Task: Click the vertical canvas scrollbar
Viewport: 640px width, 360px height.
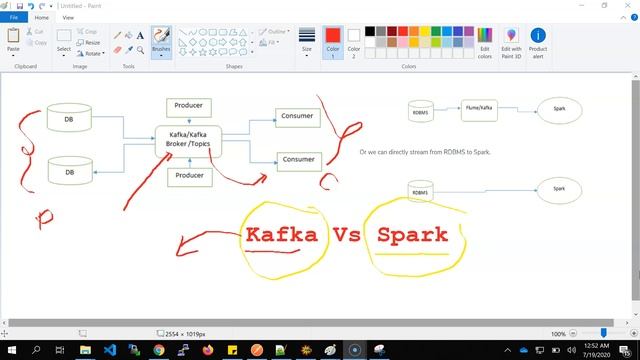Action: 636,190
